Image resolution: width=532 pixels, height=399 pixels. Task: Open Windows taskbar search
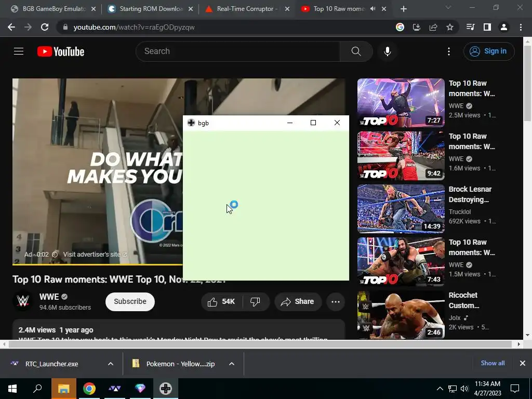(x=37, y=389)
